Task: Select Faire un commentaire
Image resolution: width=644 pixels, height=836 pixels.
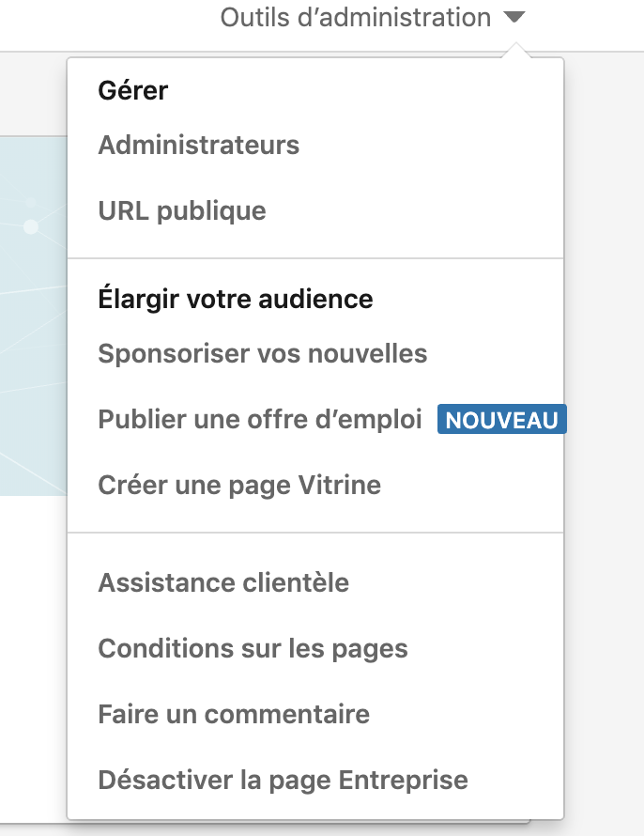Action: (234, 715)
